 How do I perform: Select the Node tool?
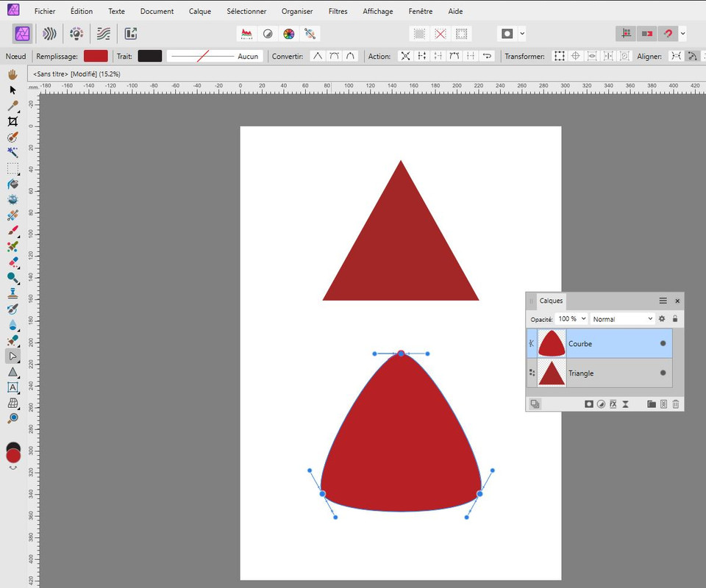click(x=13, y=356)
